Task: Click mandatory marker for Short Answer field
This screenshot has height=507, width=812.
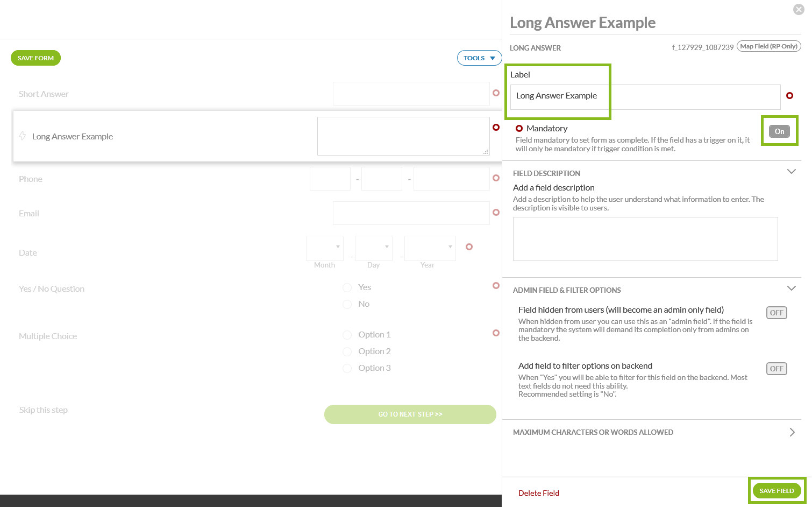Action: point(496,93)
